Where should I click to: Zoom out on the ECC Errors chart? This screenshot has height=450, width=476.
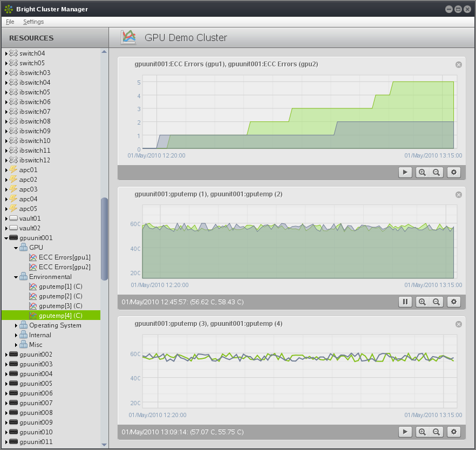click(x=436, y=172)
